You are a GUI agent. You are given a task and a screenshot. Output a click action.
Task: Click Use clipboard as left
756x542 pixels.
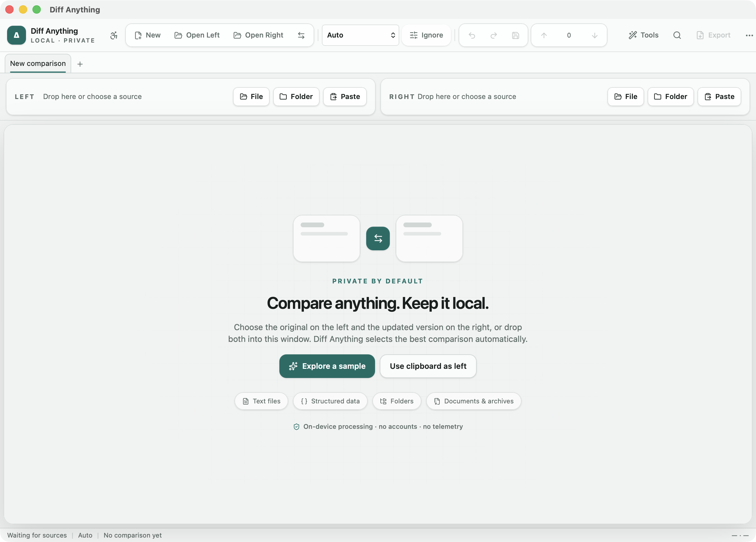pos(428,366)
